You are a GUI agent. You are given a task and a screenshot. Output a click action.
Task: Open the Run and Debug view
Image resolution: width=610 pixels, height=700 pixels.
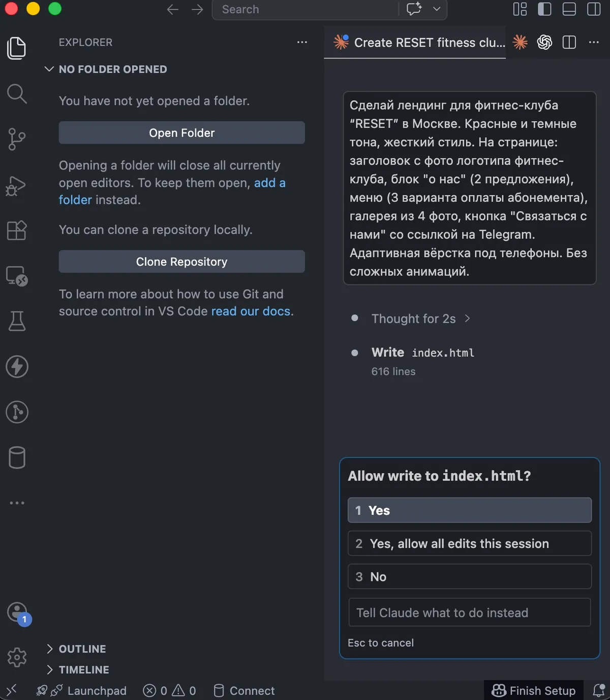(16, 185)
